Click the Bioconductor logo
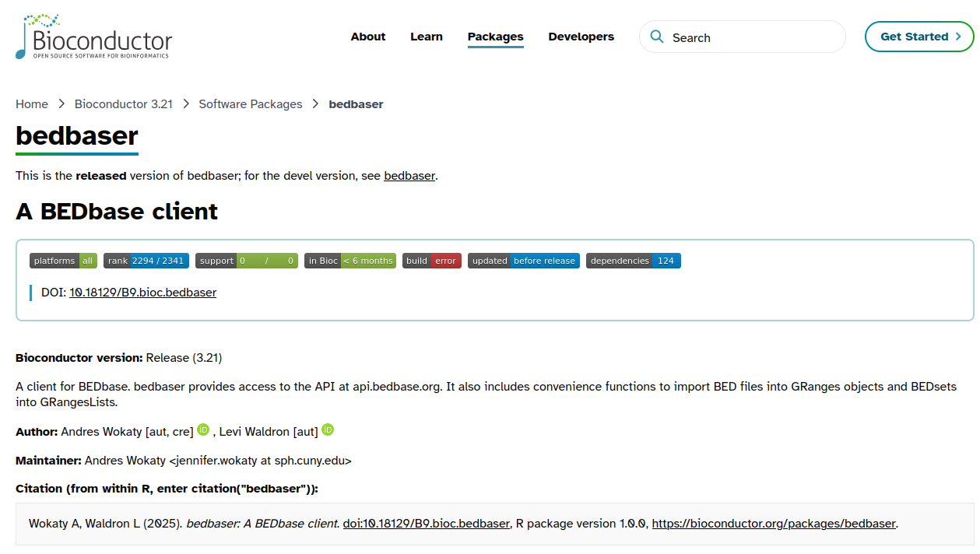This screenshot has width=980, height=554. coord(93,37)
